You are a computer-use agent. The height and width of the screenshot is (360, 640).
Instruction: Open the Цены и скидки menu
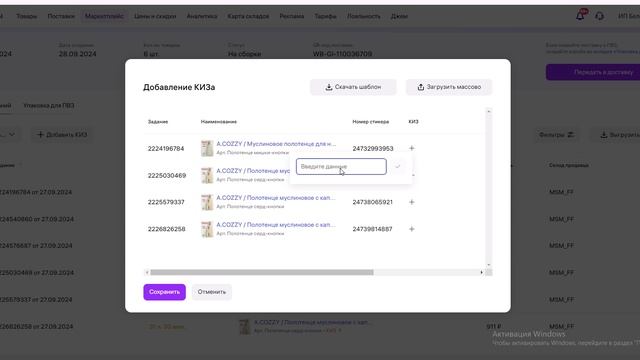tap(155, 16)
